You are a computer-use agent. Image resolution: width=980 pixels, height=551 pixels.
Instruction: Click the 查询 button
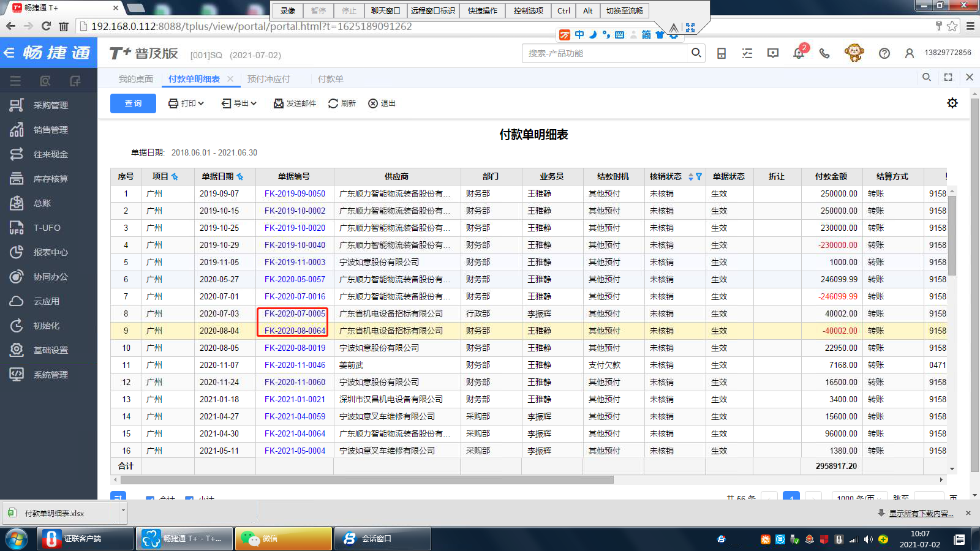[133, 103]
